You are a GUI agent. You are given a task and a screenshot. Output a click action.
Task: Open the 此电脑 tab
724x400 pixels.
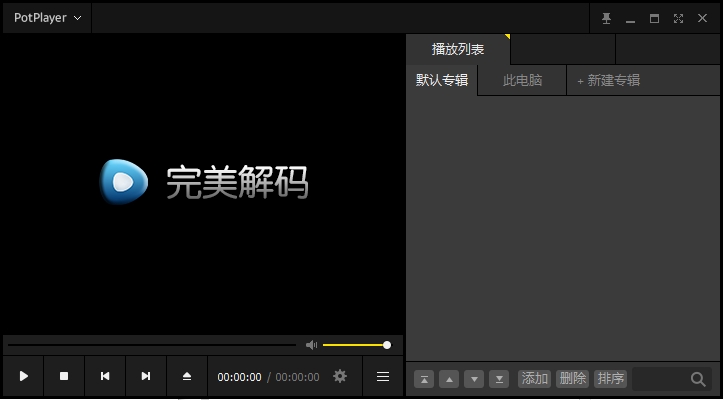click(522, 80)
